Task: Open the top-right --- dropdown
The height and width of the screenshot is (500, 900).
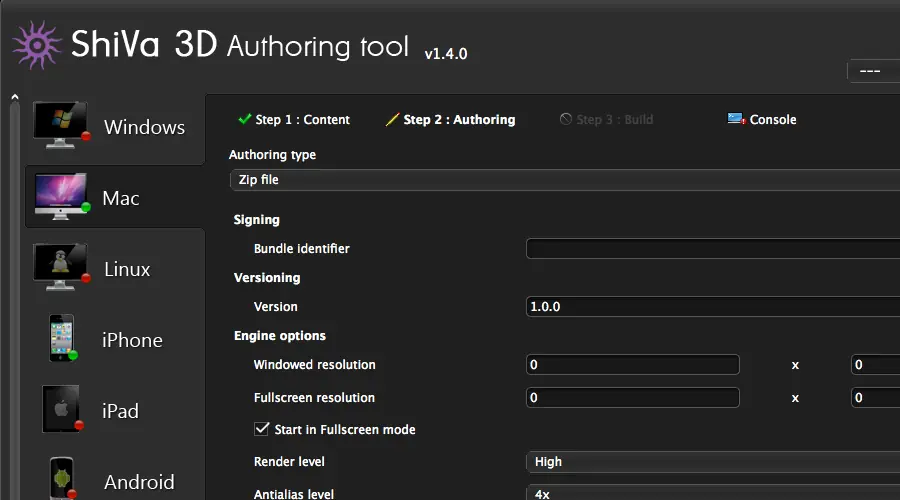Action: pos(874,71)
